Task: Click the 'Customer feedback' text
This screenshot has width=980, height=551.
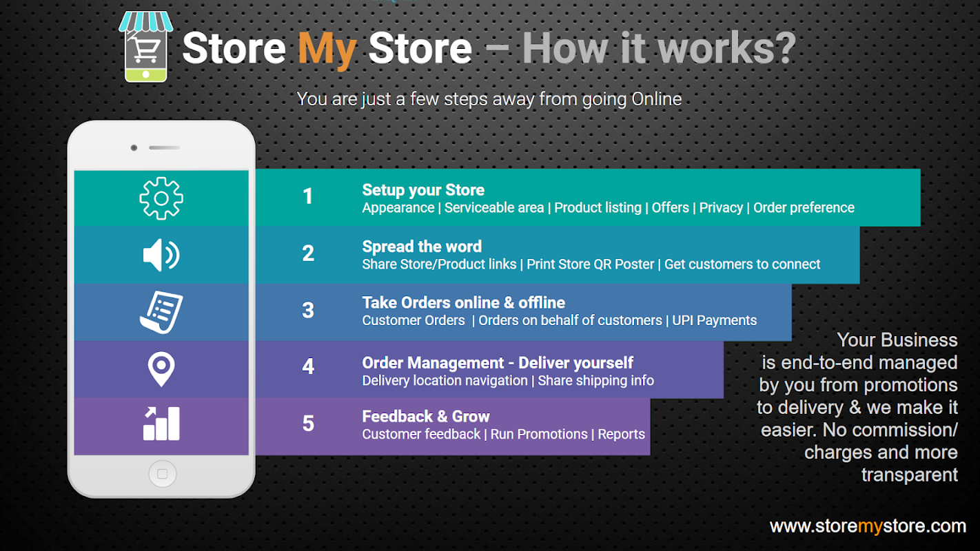Action: tap(421, 435)
